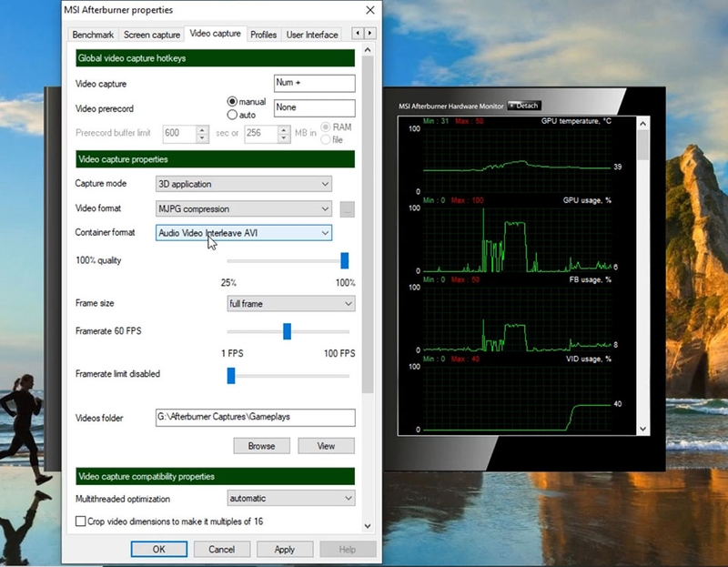This screenshot has height=567, width=728.
Task: Click the Video capture compatibility properties header
Action: (x=215, y=477)
